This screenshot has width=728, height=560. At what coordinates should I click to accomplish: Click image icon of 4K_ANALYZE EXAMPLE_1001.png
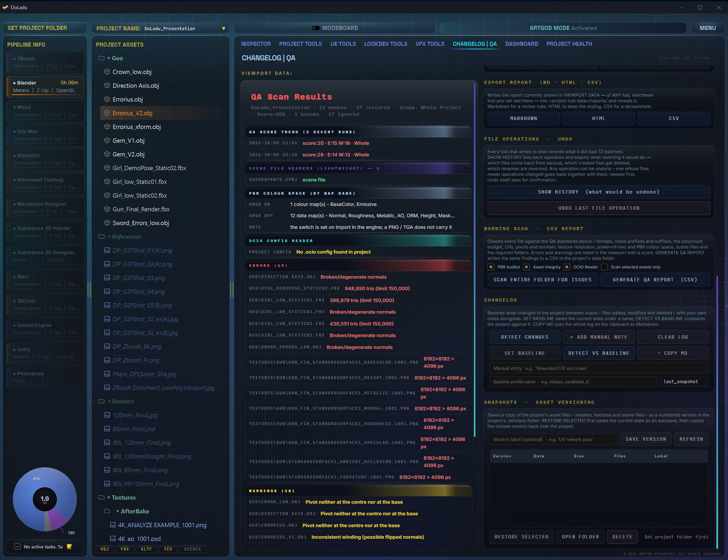[x=113, y=525]
